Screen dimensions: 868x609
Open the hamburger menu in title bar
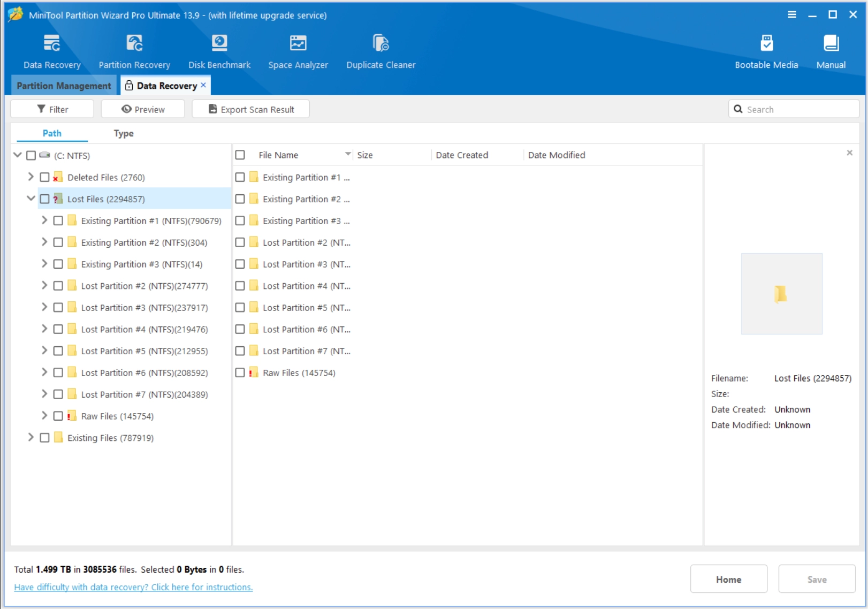click(792, 14)
